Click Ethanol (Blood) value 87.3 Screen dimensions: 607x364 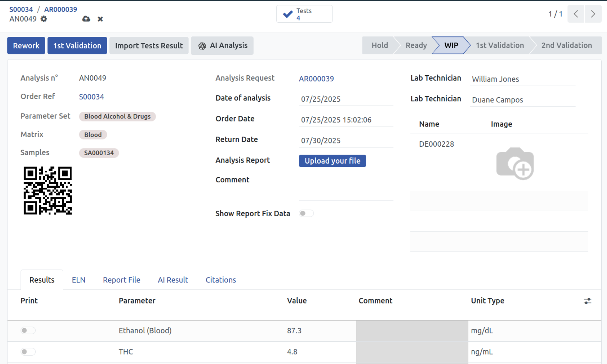(294, 331)
